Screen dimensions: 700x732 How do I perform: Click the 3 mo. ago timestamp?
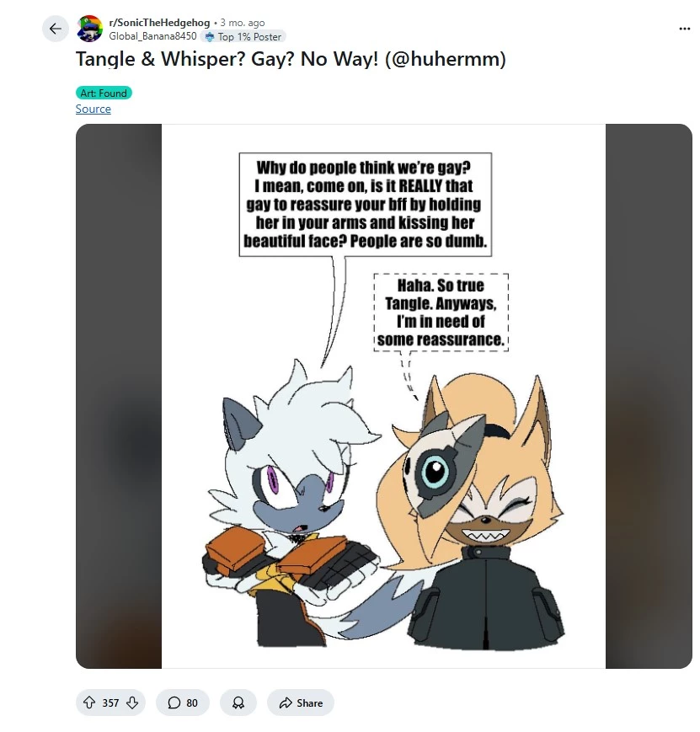coord(243,23)
